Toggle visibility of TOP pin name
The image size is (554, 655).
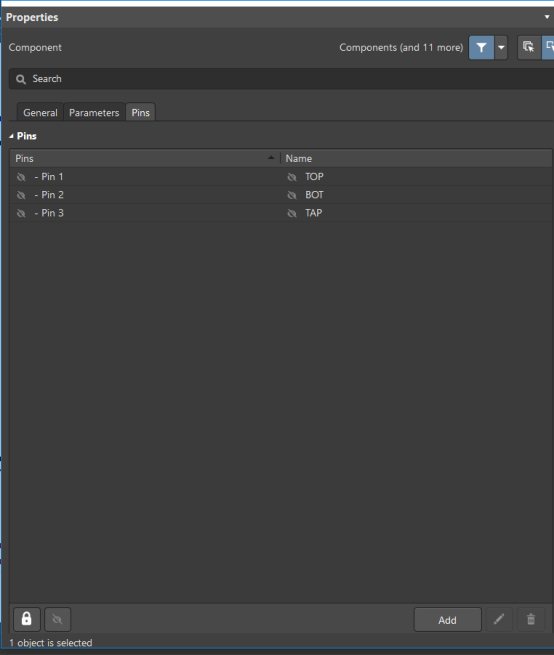[x=292, y=177]
